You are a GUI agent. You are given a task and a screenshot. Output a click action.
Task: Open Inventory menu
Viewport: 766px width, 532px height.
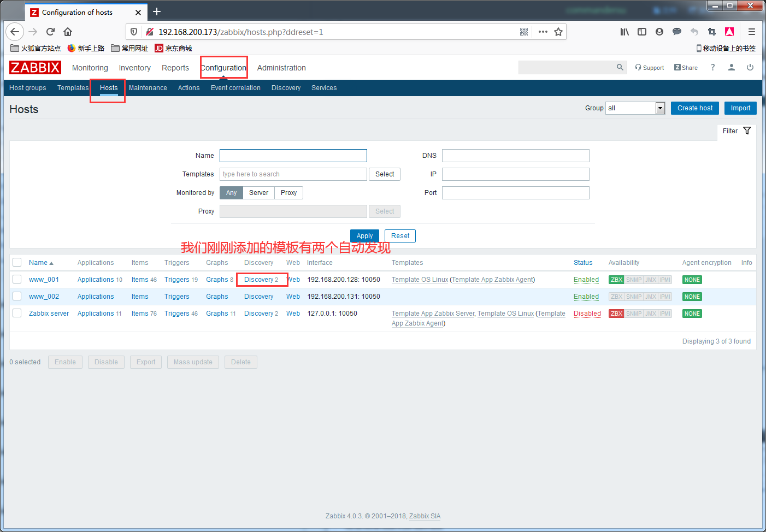pyautogui.click(x=135, y=68)
